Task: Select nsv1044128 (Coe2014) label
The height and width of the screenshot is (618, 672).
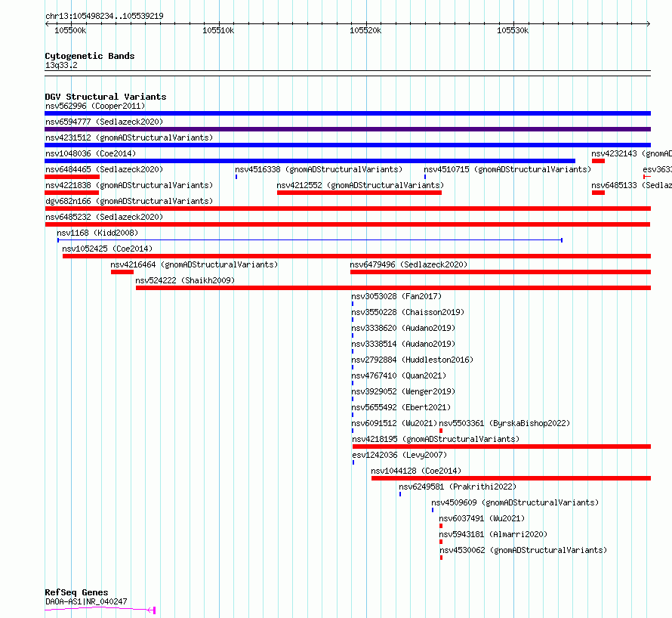Action: (416, 471)
